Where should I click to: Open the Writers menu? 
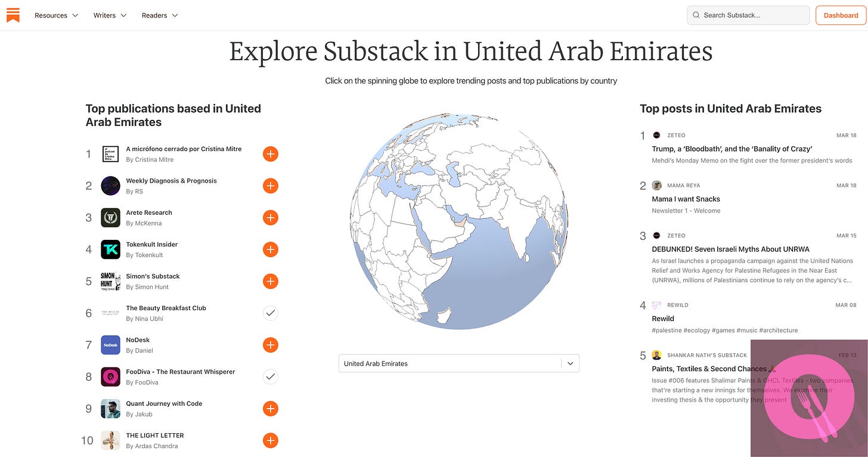(110, 16)
